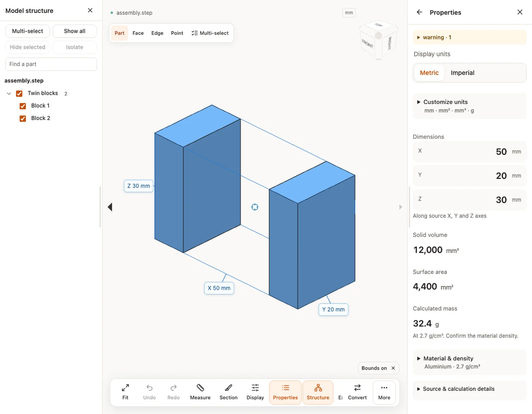Click the Isolate button
This screenshot has height=414, width=532.
click(75, 47)
